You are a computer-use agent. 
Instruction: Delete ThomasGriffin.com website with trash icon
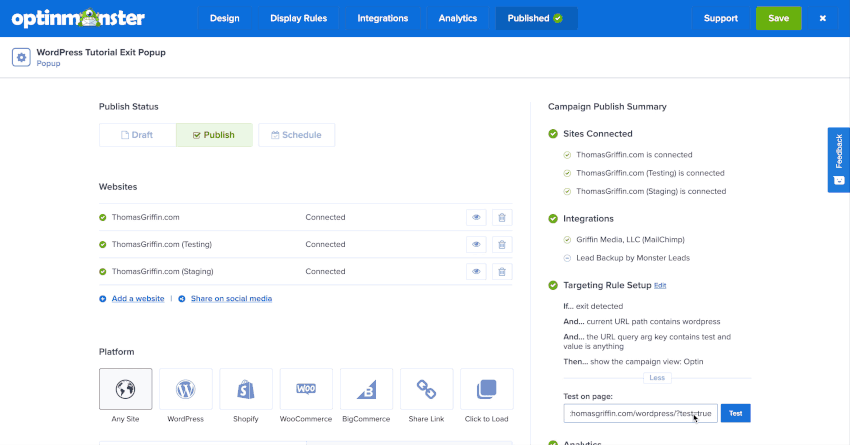tap(502, 217)
